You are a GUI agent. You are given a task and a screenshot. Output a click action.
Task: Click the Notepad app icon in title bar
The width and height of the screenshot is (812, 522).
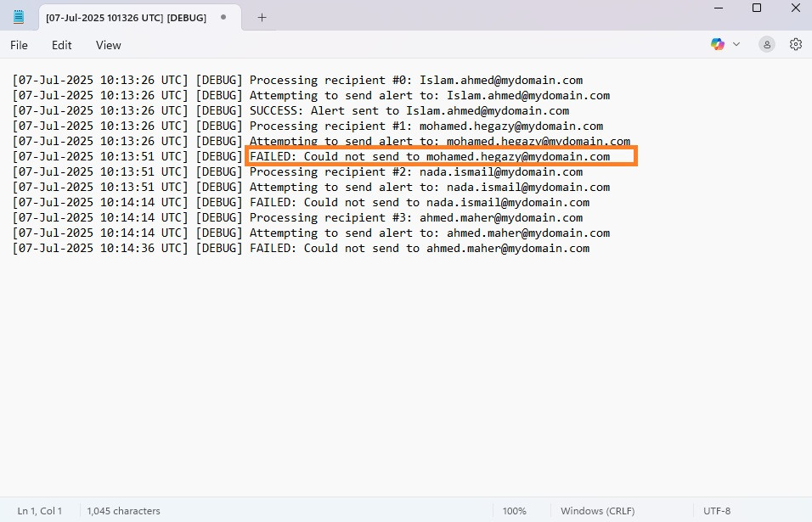19,17
